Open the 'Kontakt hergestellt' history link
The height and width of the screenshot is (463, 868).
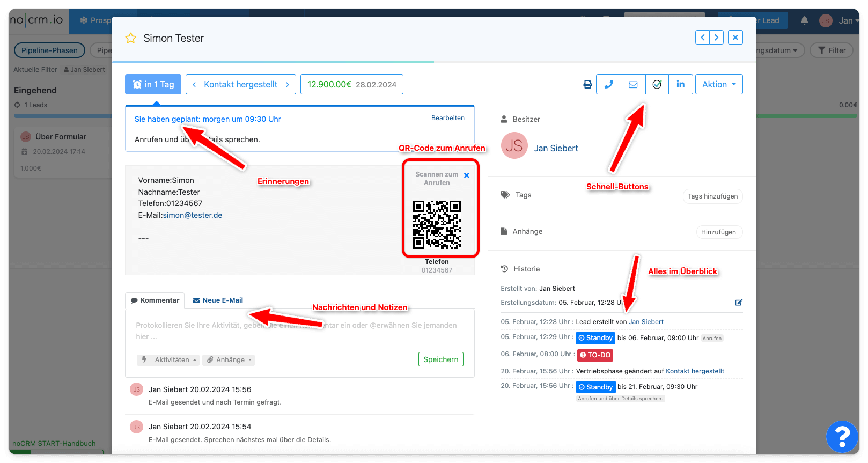click(x=695, y=371)
